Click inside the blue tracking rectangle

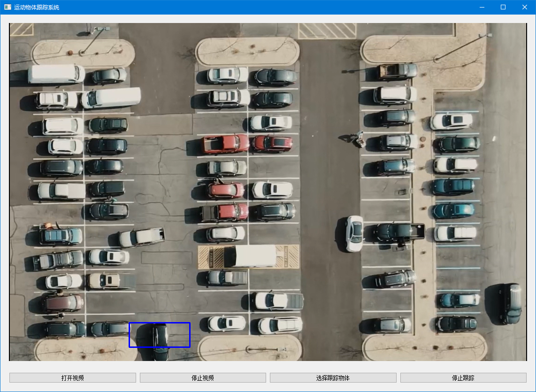tap(160, 335)
